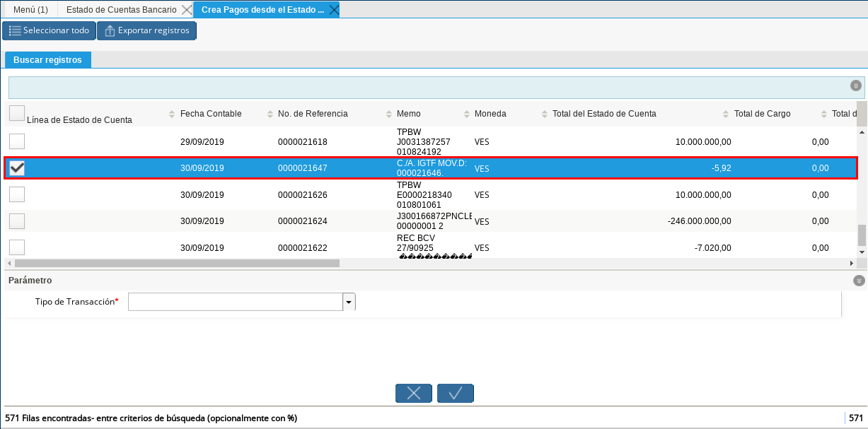Click inside the Tipo de Transacción field

click(x=235, y=302)
